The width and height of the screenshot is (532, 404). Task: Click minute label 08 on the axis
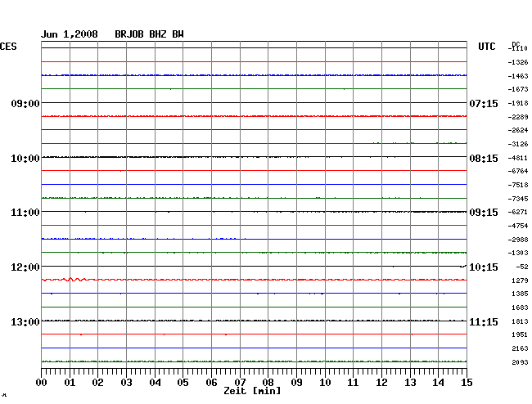268,383
